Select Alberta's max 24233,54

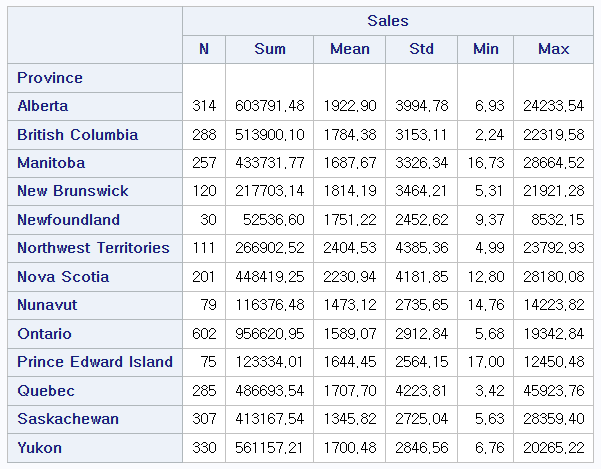pyautogui.click(x=553, y=106)
